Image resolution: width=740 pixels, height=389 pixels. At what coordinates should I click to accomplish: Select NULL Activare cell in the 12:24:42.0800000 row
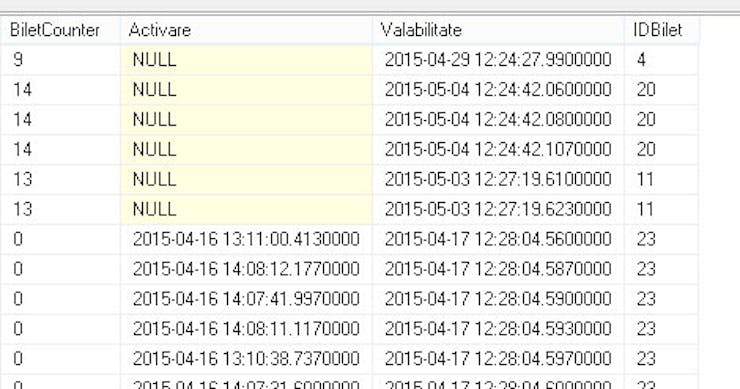coord(246,119)
